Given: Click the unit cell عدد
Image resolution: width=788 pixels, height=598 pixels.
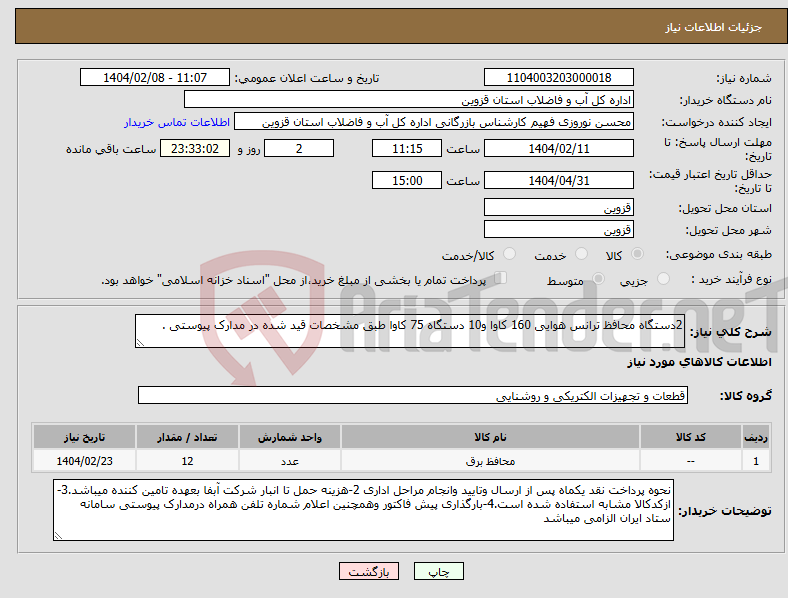Looking at the screenshot, I should [289, 461].
